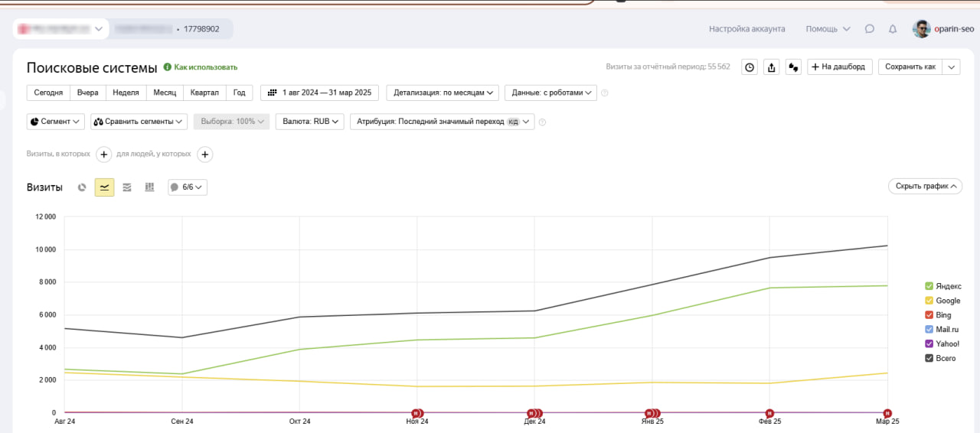This screenshot has width=980, height=433.
Task: Expand the Атрибуция dropdown
Action: click(x=442, y=122)
